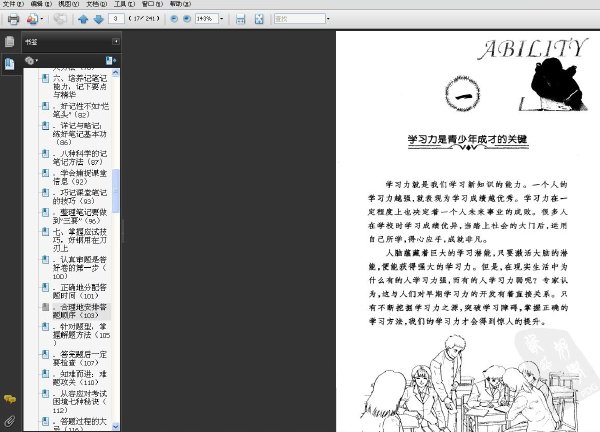
Task: Click the fit full page icon
Action: [259, 19]
